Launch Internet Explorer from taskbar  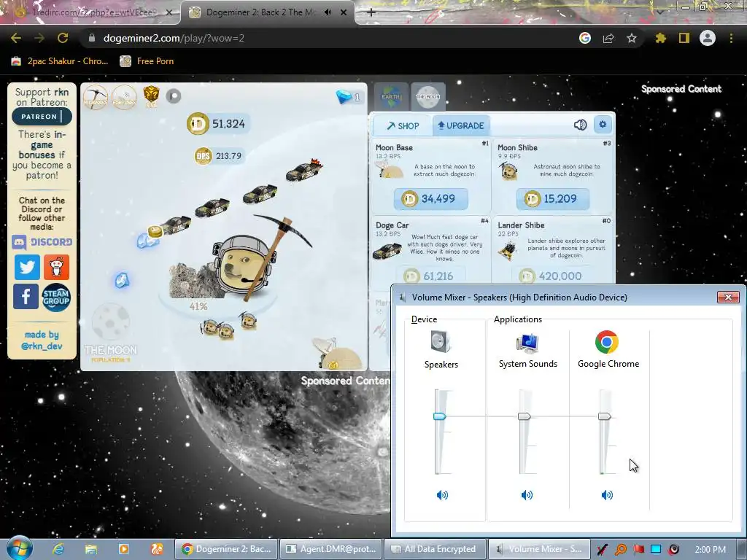58,549
